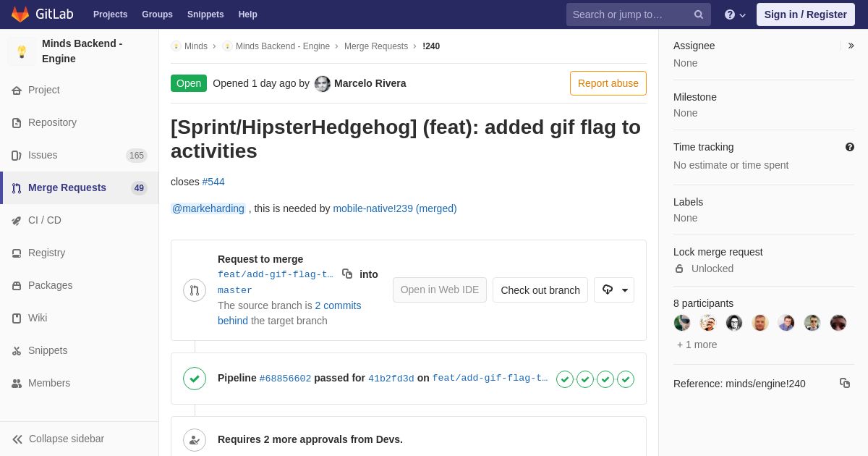The width and height of the screenshot is (868, 456).
Task: Click Collapse sidebar label
Action: pyautogui.click(x=67, y=439)
